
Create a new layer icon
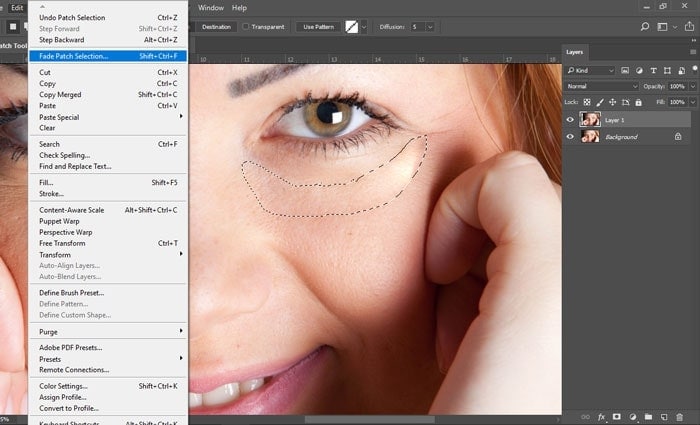click(664, 417)
